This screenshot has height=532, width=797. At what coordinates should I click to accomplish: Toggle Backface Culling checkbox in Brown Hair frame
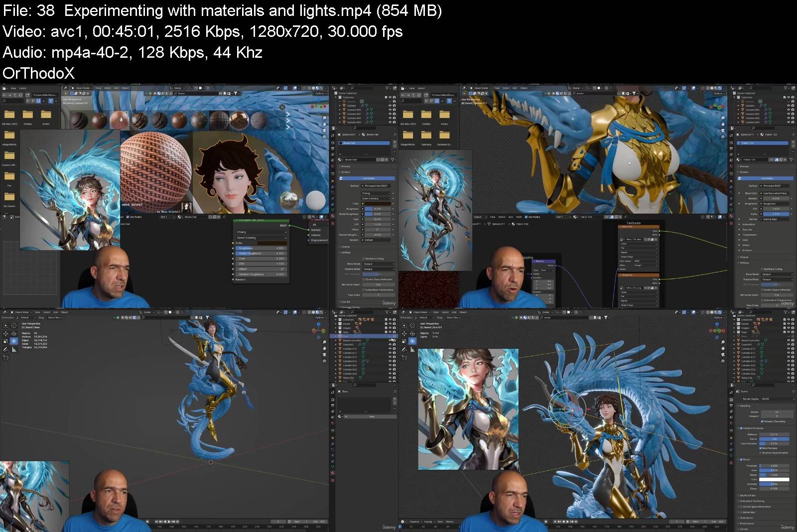tap(364, 259)
